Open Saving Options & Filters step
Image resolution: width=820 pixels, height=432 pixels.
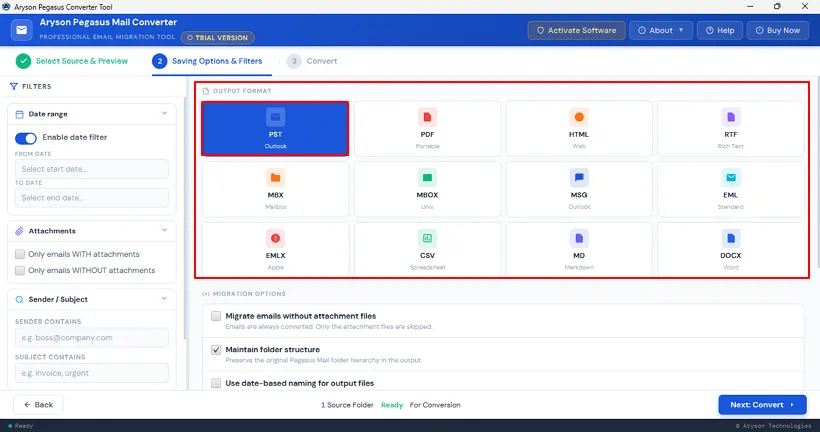point(208,61)
